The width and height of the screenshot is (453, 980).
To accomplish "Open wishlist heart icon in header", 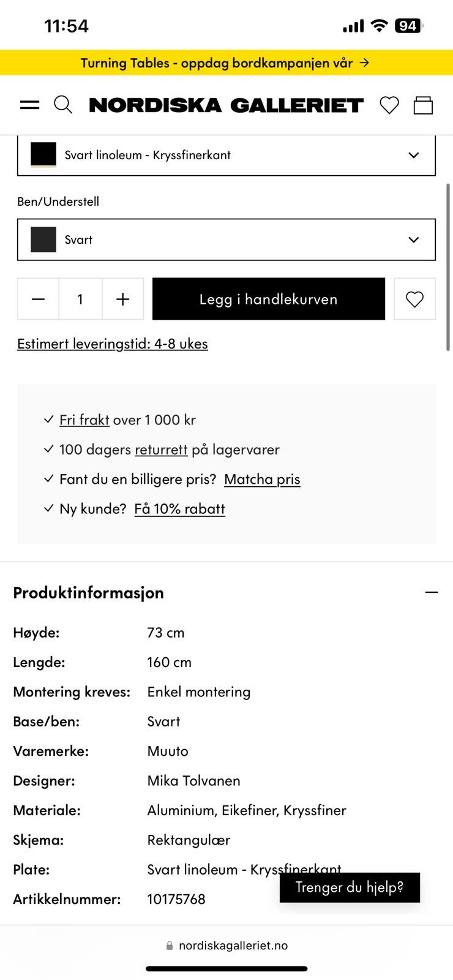I will coord(389,105).
